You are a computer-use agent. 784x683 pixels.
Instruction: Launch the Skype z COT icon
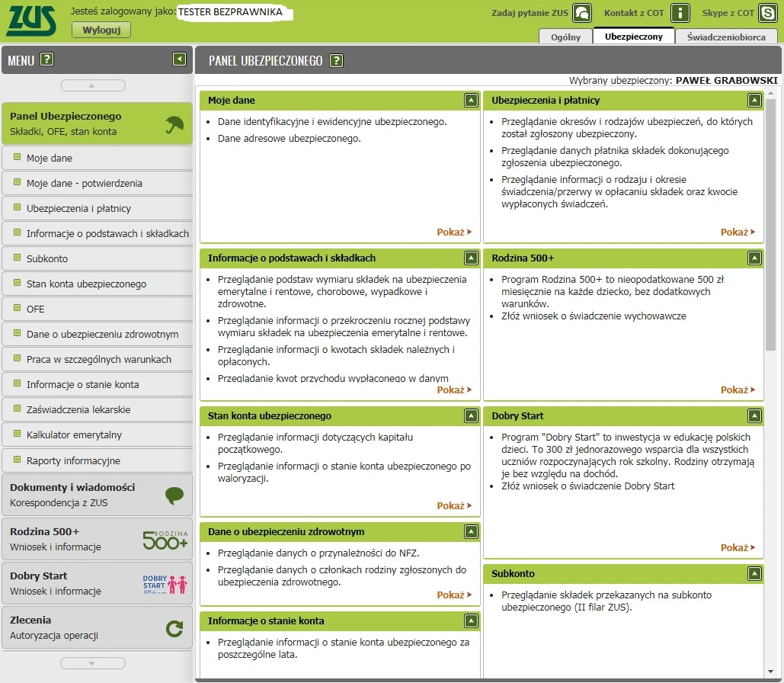pyautogui.click(x=767, y=12)
